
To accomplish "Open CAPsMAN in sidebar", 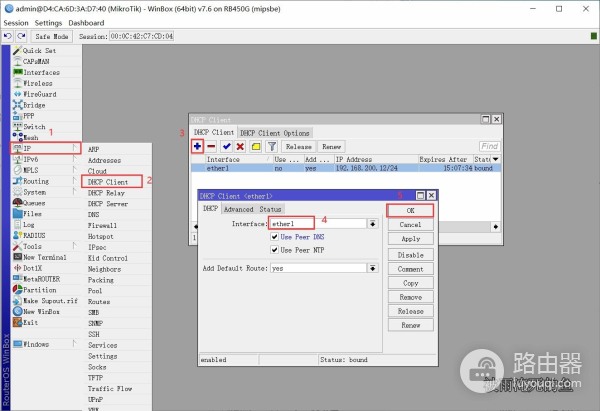I will pos(46,61).
